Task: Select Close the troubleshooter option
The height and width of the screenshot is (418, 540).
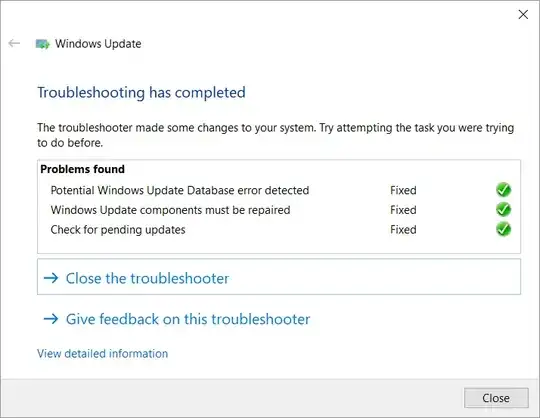Action: tap(279, 277)
